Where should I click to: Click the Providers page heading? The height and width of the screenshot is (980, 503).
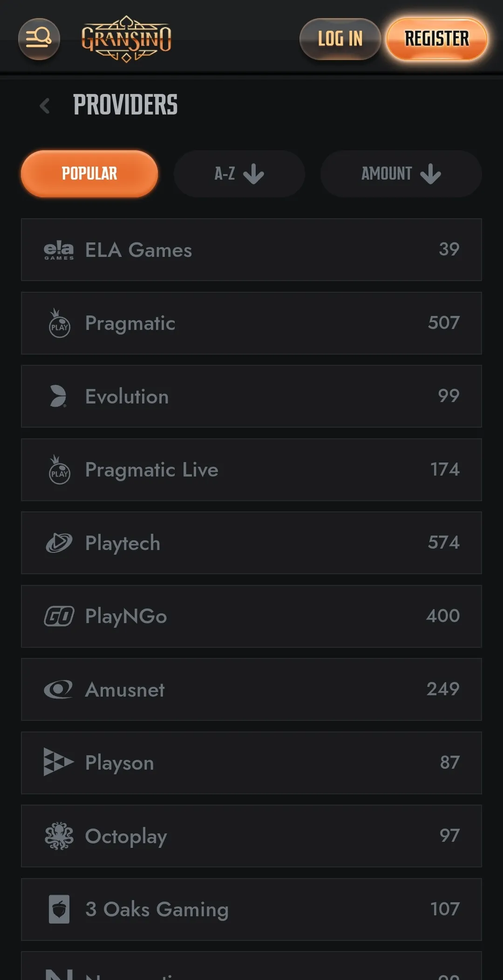tap(125, 105)
